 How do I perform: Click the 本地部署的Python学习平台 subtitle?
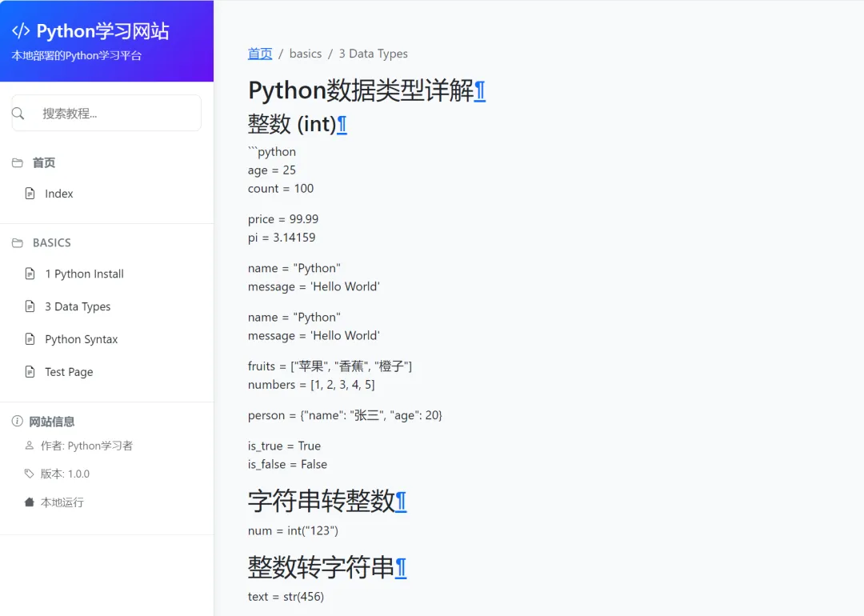tap(77, 56)
